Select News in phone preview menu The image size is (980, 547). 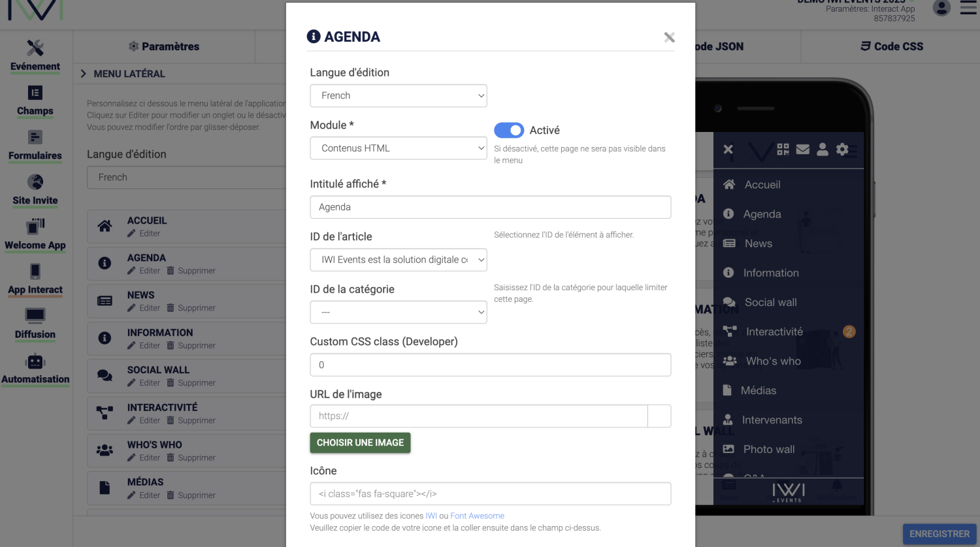click(x=758, y=244)
